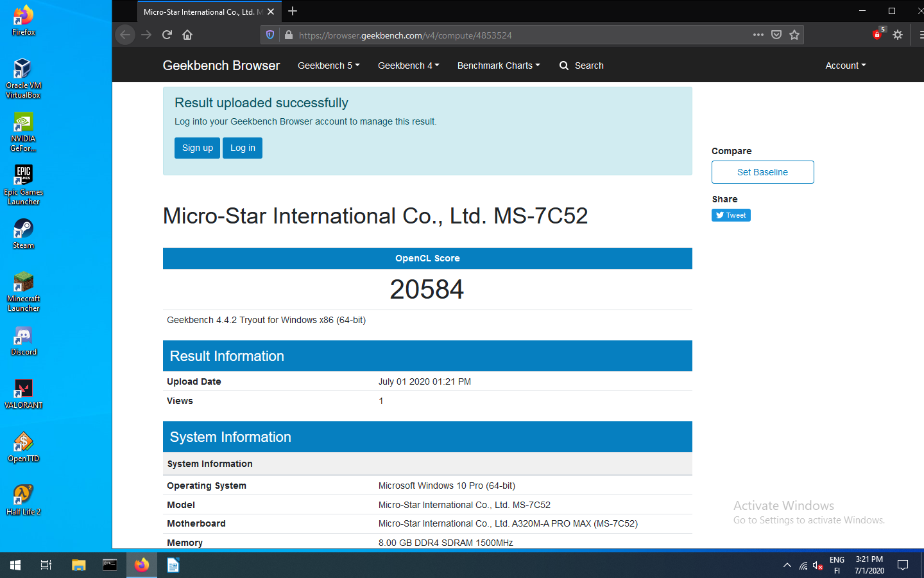The image size is (924, 578).
Task: Save page to Pocket
Action: (776, 35)
